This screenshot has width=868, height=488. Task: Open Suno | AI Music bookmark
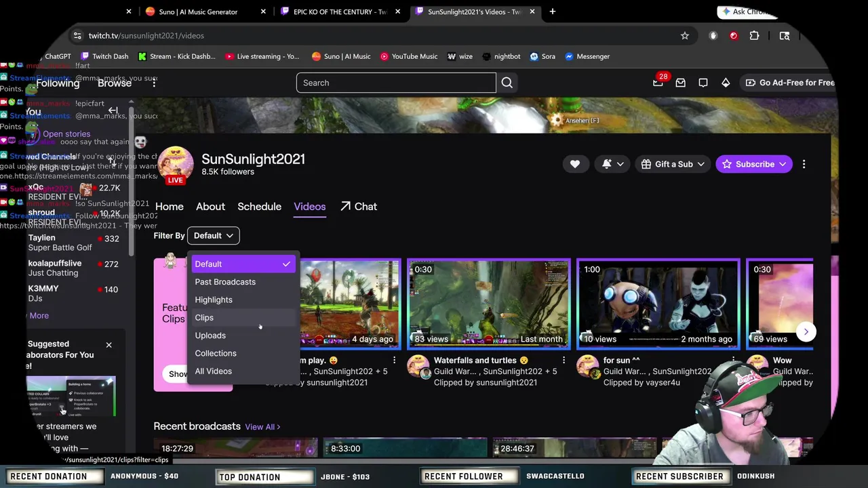[x=341, y=56]
